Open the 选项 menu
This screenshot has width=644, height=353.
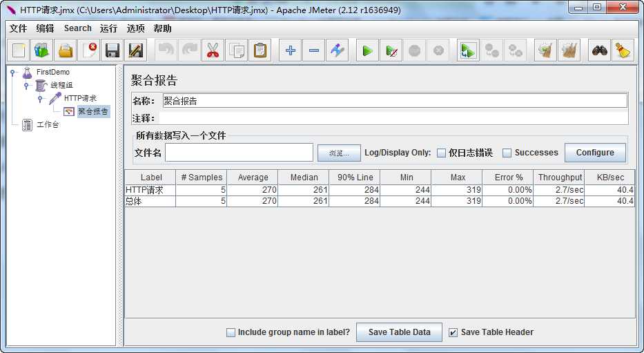pos(135,28)
